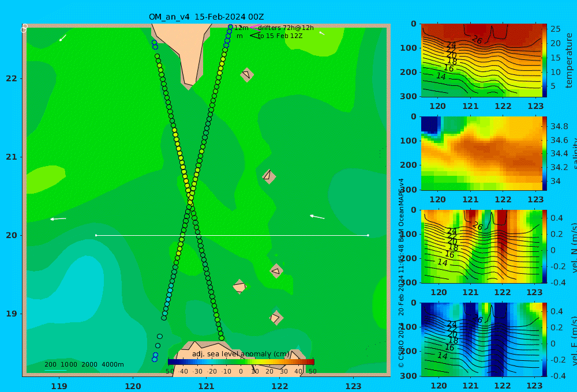Open the temperature section panel
Image resolution: width=577 pixels, height=392 pixels.
tap(481, 61)
